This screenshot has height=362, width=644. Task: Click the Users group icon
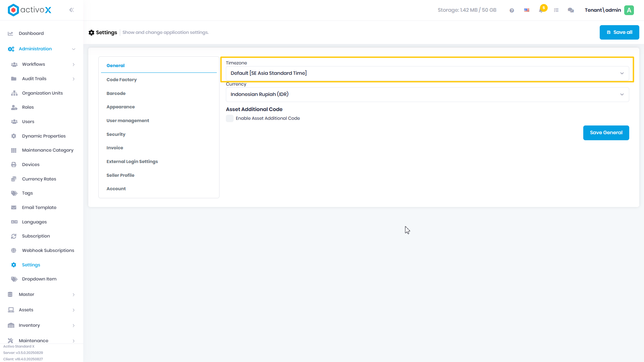coord(14,122)
